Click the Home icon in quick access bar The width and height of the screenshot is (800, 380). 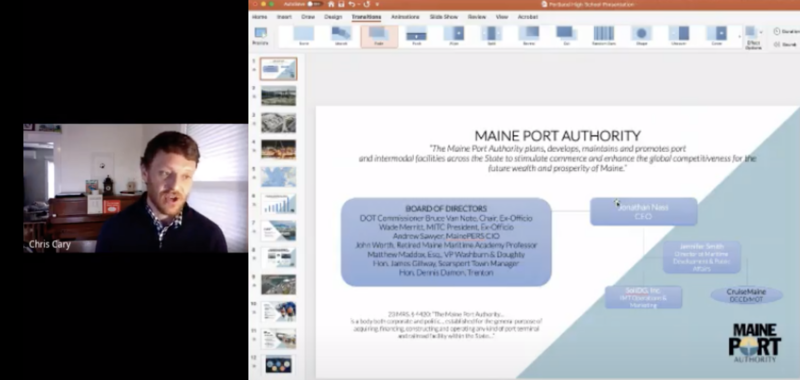[331, 4]
